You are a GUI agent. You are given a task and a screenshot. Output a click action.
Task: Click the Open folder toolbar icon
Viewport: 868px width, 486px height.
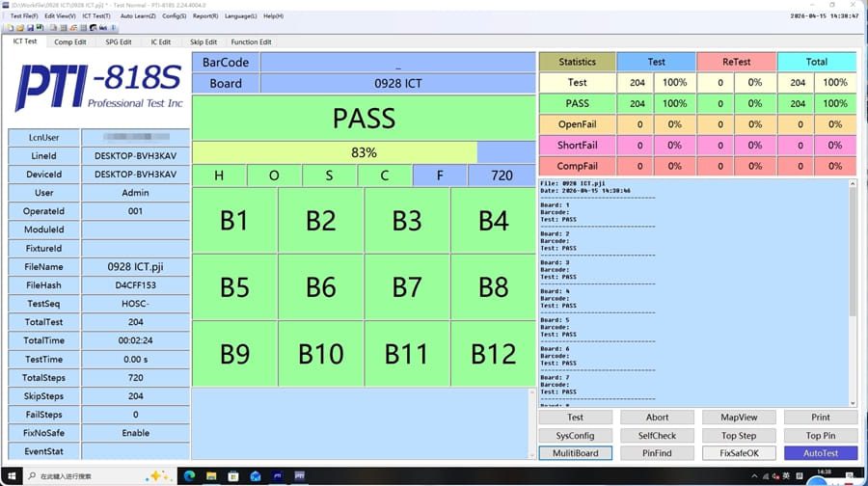tap(20, 27)
